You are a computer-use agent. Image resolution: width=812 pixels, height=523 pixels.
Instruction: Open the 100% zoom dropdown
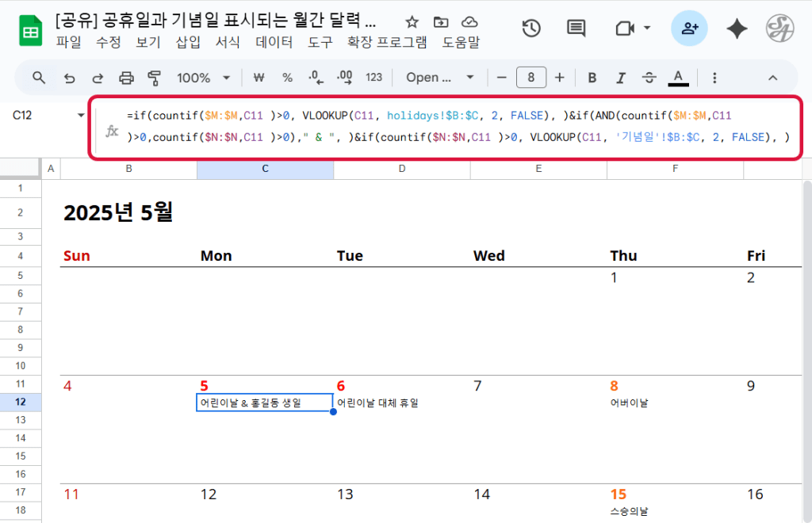pyautogui.click(x=203, y=78)
